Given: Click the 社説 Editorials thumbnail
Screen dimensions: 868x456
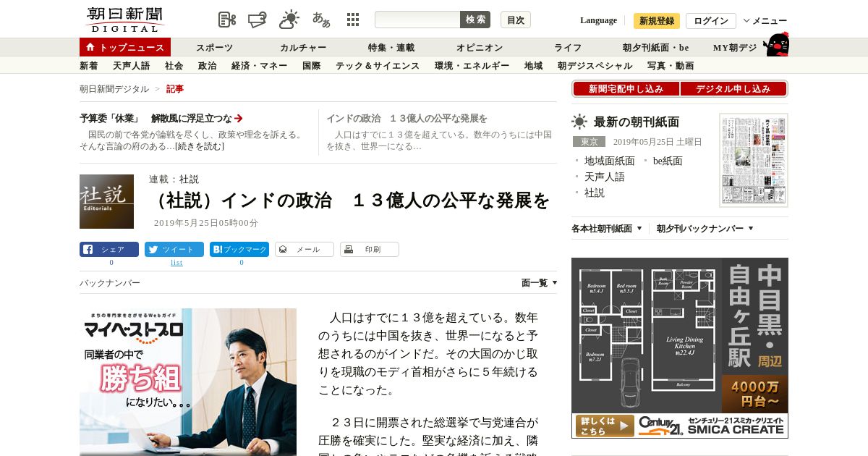Looking at the screenshot, I should coord(106,201).
